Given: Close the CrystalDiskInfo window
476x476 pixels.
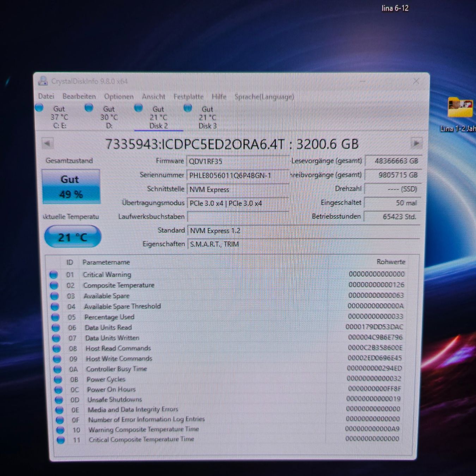Looking at the screenshot, I should click(416, 81).
